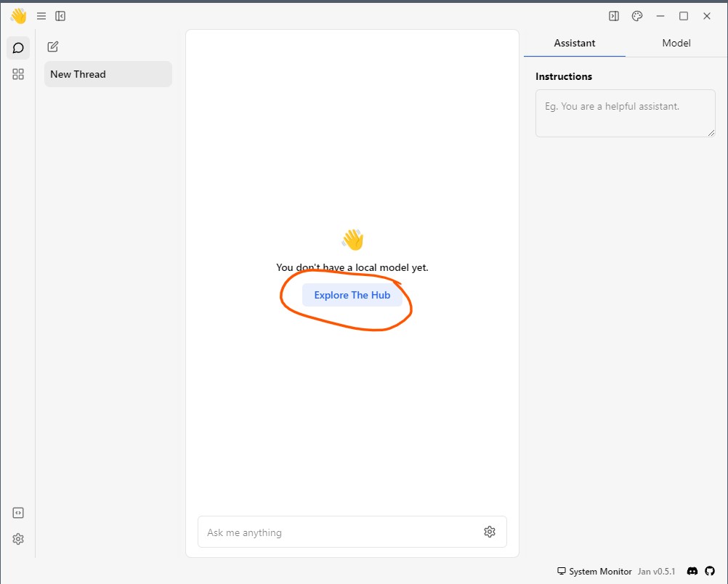Viewport: 728px width, 584px height.
Task: Toggle the right assistant panel
Action: click(614, 16)
